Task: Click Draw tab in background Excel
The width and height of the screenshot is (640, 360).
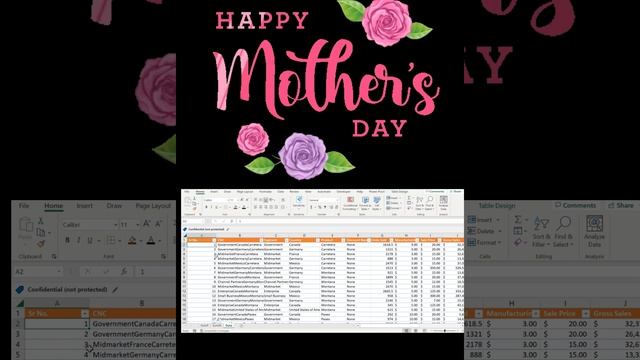Action: pos(114,206)
